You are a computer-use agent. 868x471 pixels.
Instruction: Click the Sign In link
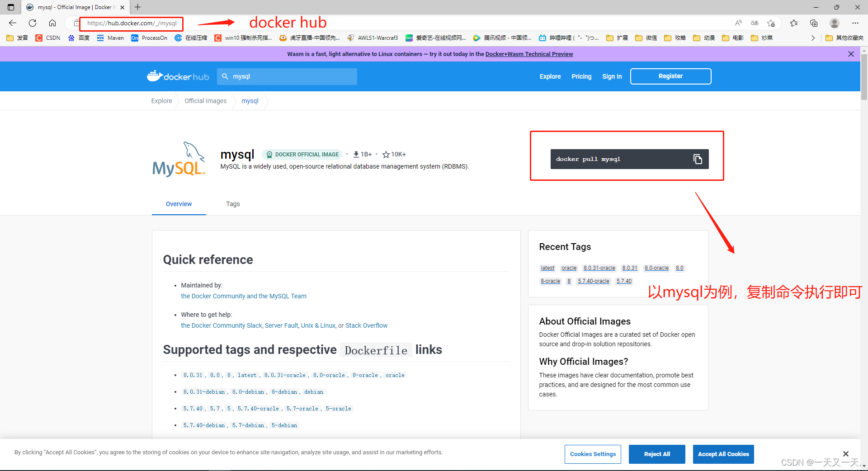(612, 76)
